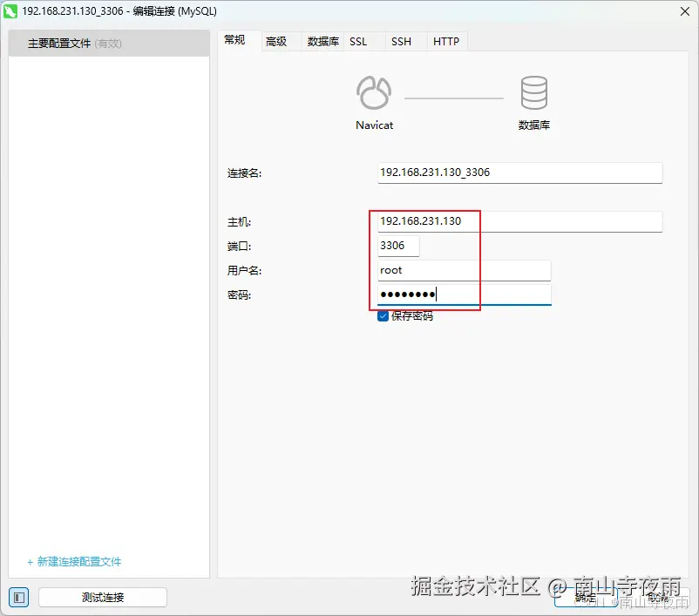Open the 新建连接配置文件 link
The width and height of the screenshot is (699, 616).
click(77, 563)
